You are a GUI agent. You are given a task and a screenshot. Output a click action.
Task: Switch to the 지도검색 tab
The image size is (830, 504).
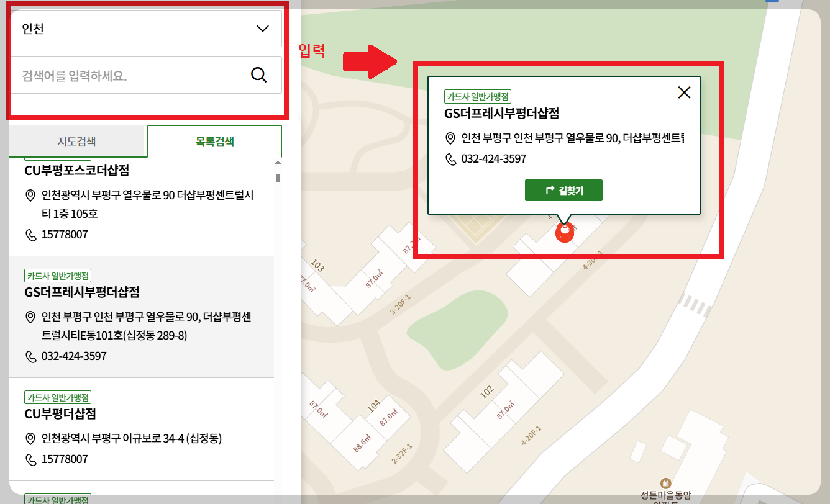point(77,140)
